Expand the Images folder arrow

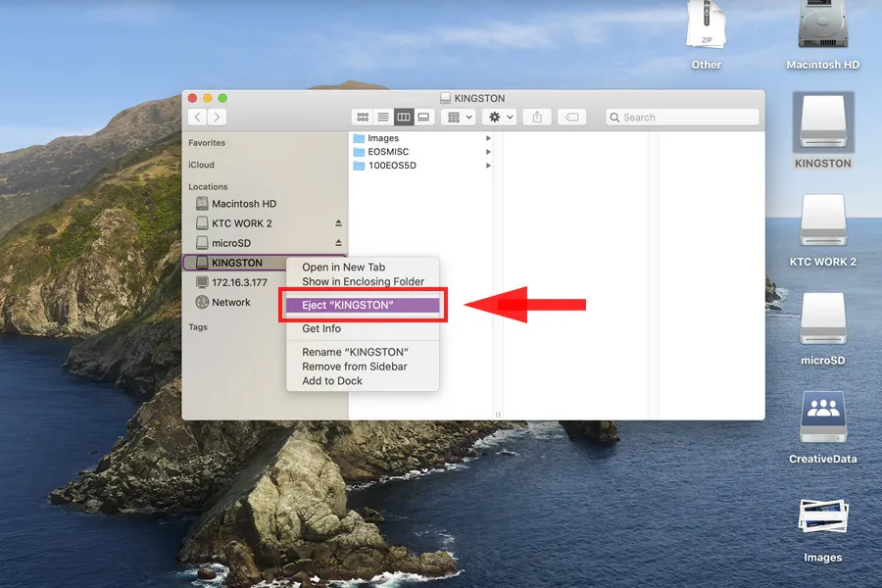point(488,139)
